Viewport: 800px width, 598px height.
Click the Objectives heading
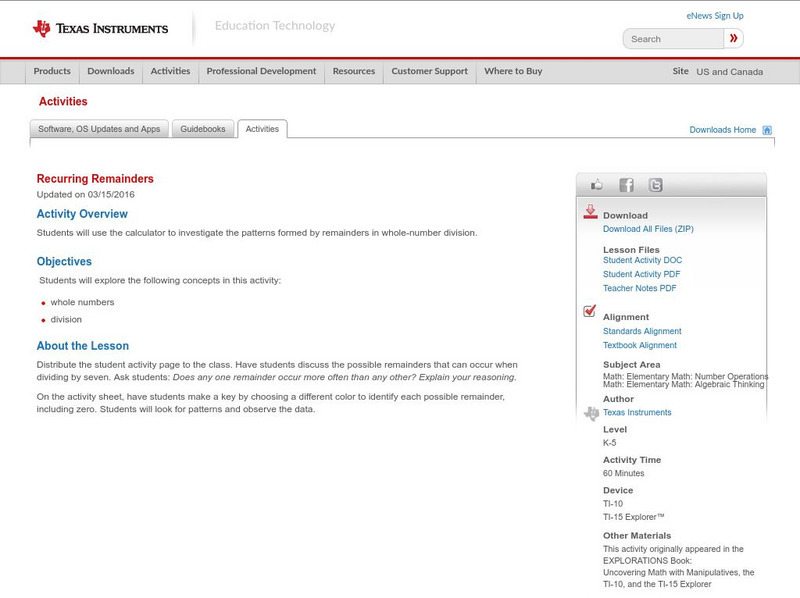pos(64,261)
